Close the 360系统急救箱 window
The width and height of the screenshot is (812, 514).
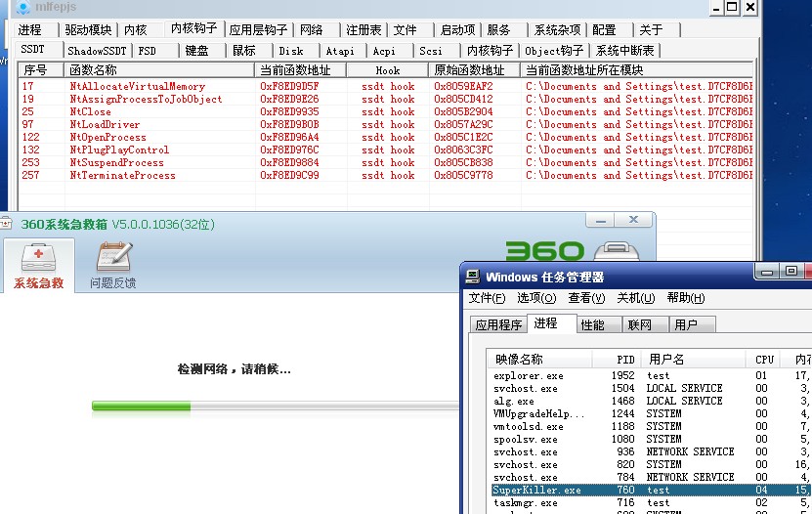pos(633,220)
